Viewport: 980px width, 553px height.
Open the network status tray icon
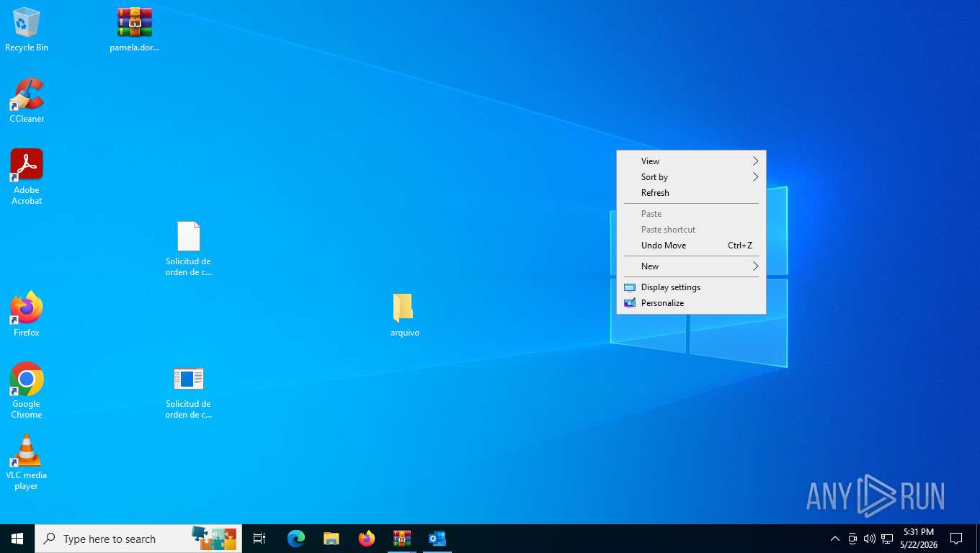tap(887, 539)
